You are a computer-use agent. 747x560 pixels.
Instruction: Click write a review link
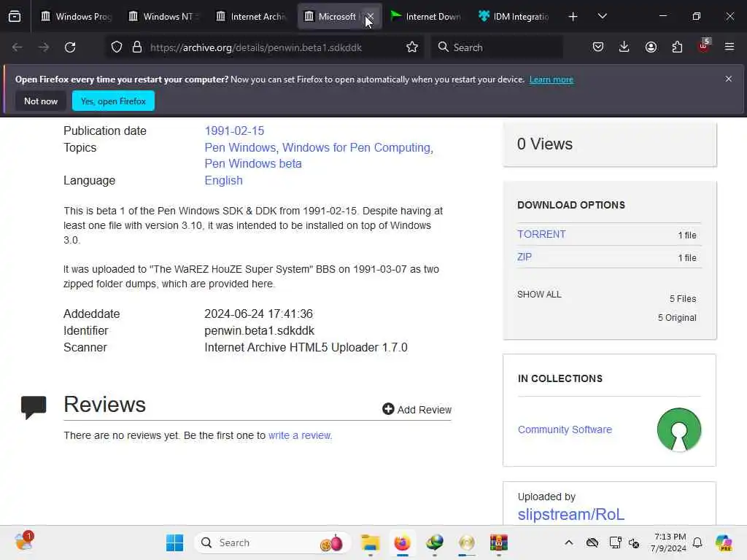(300, 436)
